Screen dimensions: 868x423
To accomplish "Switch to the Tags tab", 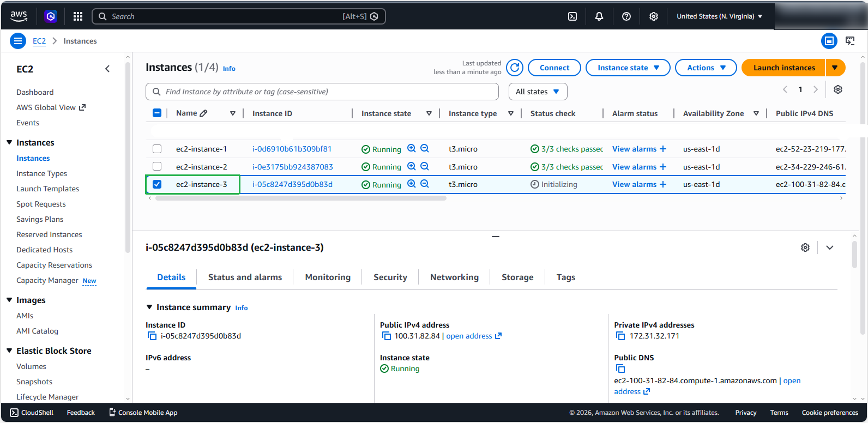I will click(x=566, y=277).
